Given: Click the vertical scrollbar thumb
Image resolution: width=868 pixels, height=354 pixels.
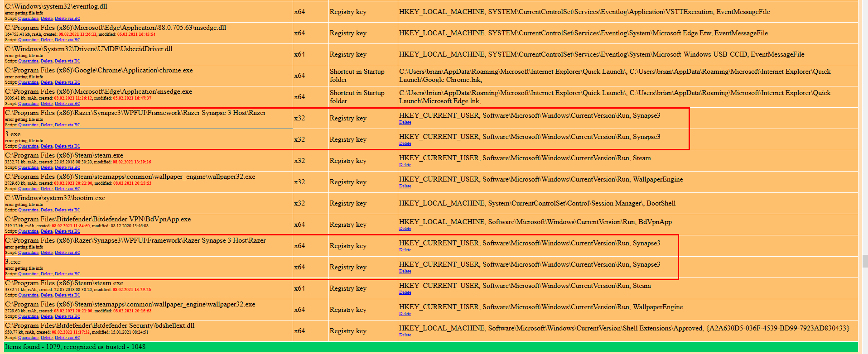Looking at the screenshot, I should pos(865,261).
